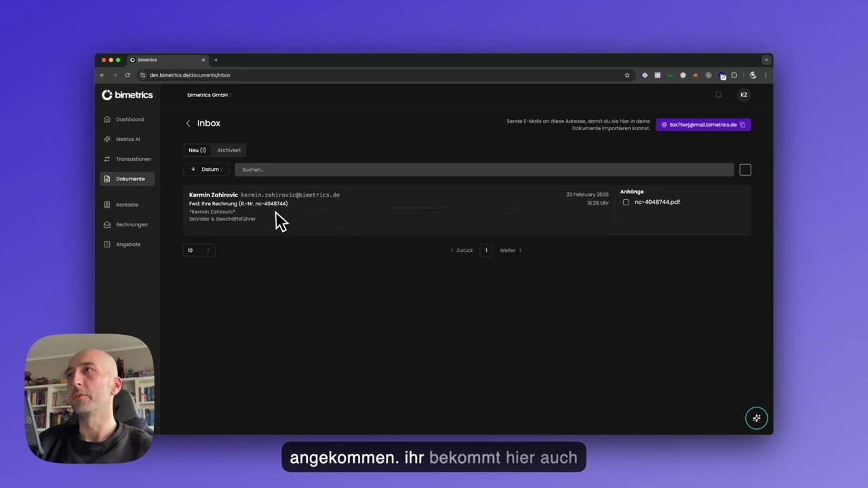Click the browser address bar URL
This screenshot has height=488, width=868.
pyautogui.click(x=190, y=75)
